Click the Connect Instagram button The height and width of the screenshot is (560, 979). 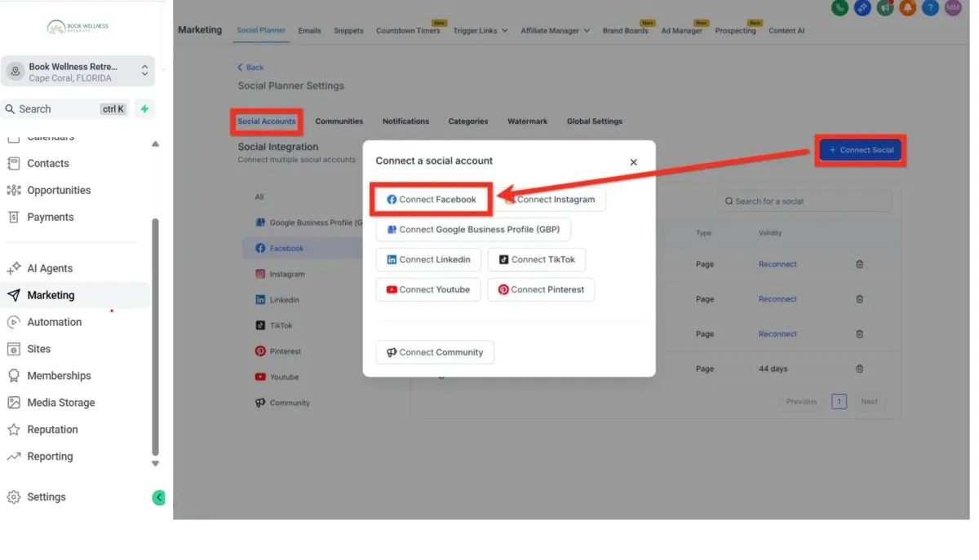tap(551, 200)
